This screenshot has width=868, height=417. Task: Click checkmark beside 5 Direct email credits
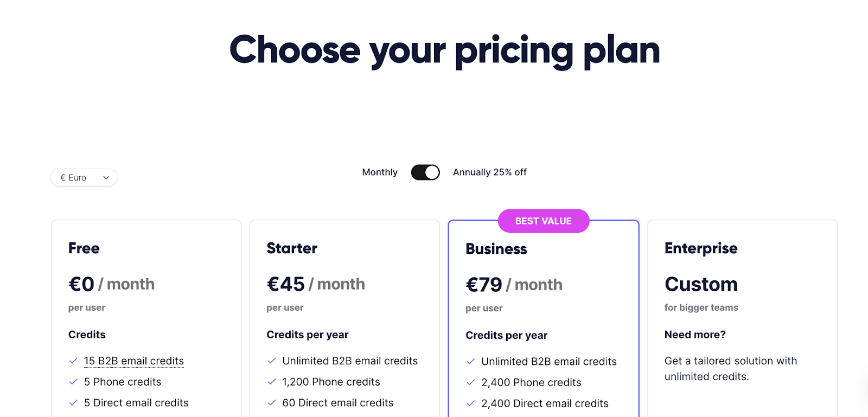click(73, 403)
